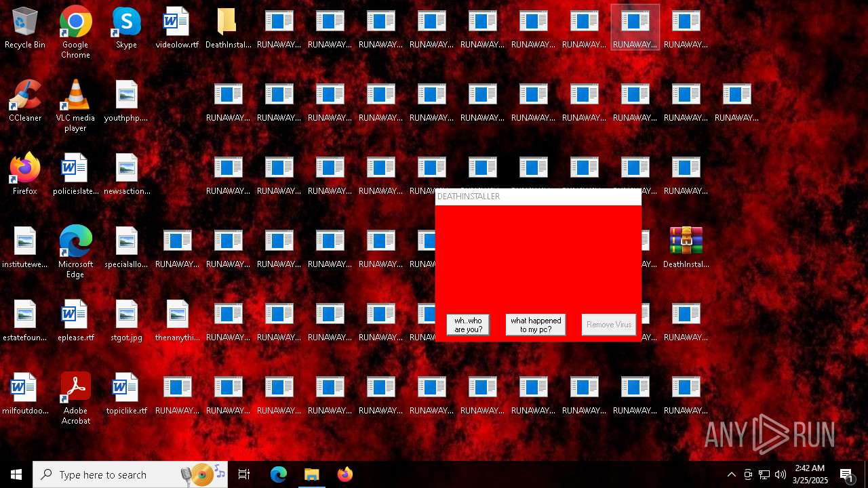This screenshot has height=488, width=868.
Task: Click the highlighted RUNAWAY file icon
Action: [x=635, y=28]
